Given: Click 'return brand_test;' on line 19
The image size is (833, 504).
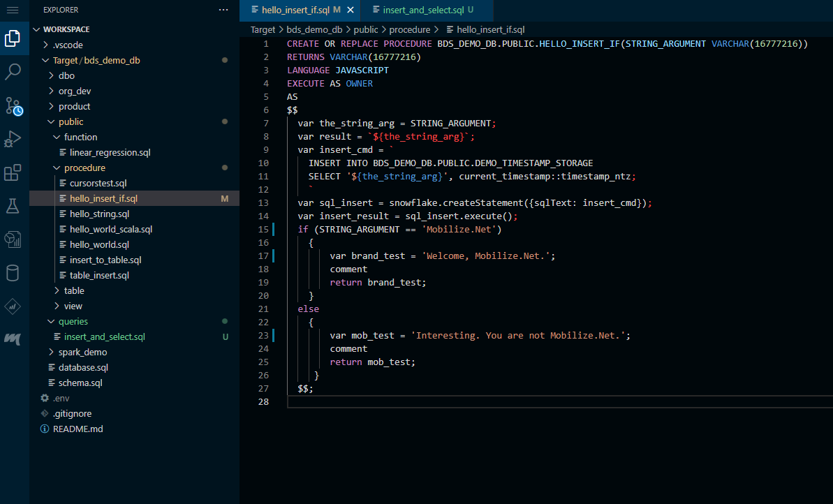Looking at the screenshot, I should tap(378, 283).
